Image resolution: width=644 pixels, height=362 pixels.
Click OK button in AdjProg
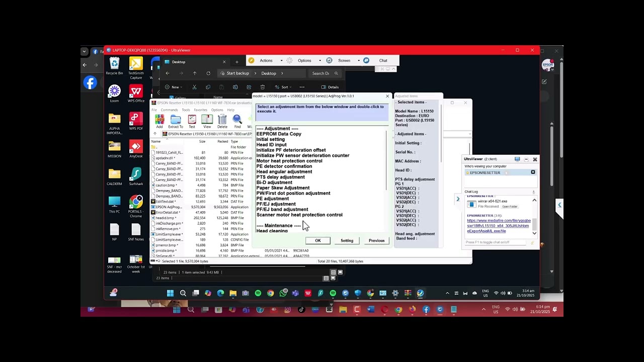[x=318, y=240]
